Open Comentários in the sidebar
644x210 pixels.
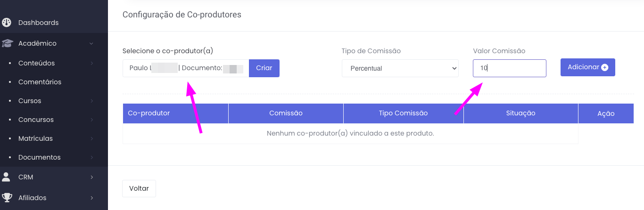coord(40,82)
